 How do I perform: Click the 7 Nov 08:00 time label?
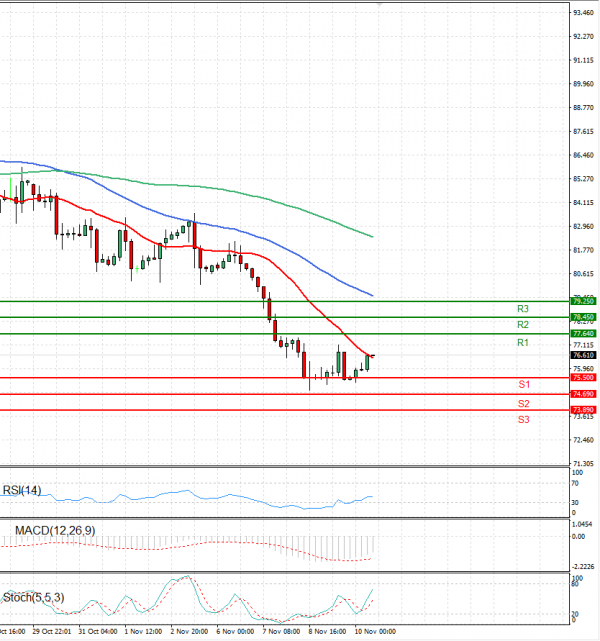tap(282, 631)
